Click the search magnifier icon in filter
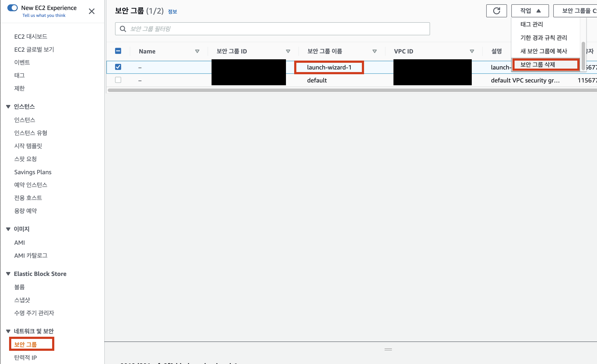Viewport: 597px width, 364px height. pyautogui.click(x=123, y=29)
